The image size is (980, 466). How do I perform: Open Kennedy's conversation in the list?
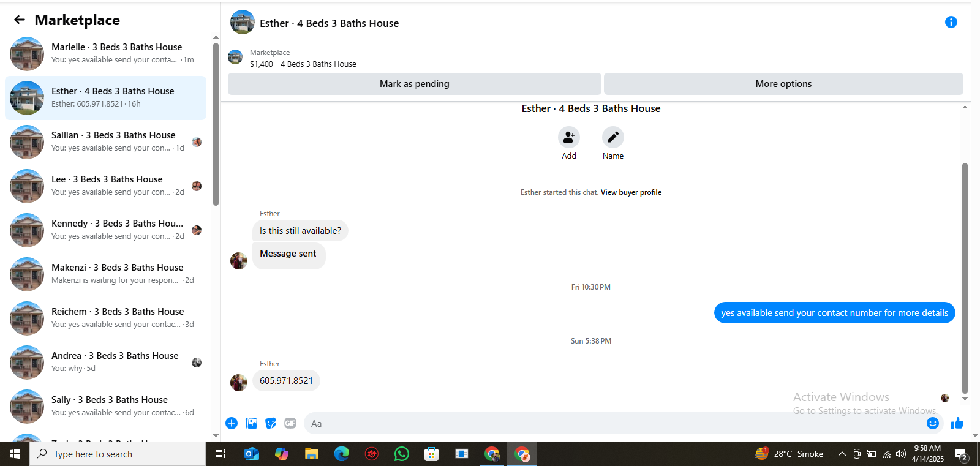[105, 230]
